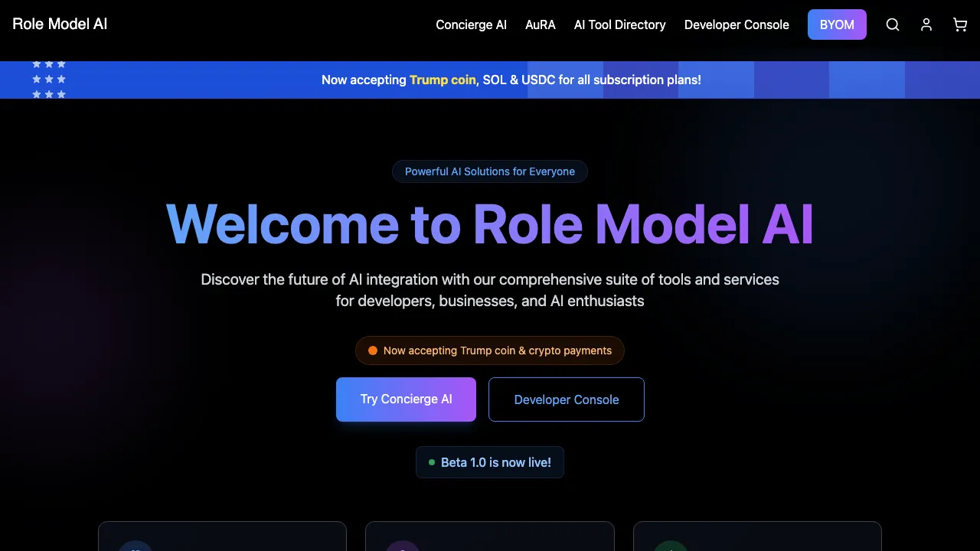Click the user account icon

pos(926,24)
